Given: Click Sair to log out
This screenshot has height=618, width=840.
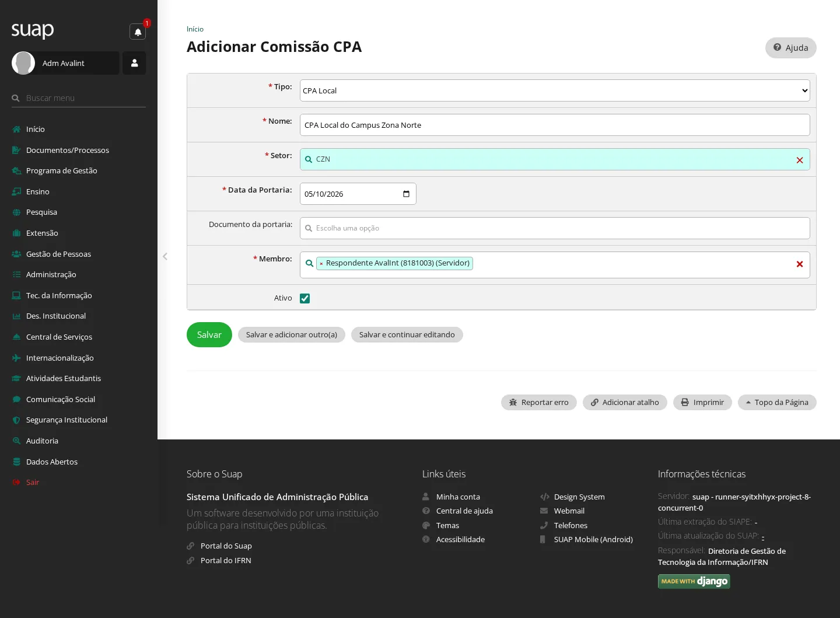Looking at the screenshot, I should click(33, 482).
